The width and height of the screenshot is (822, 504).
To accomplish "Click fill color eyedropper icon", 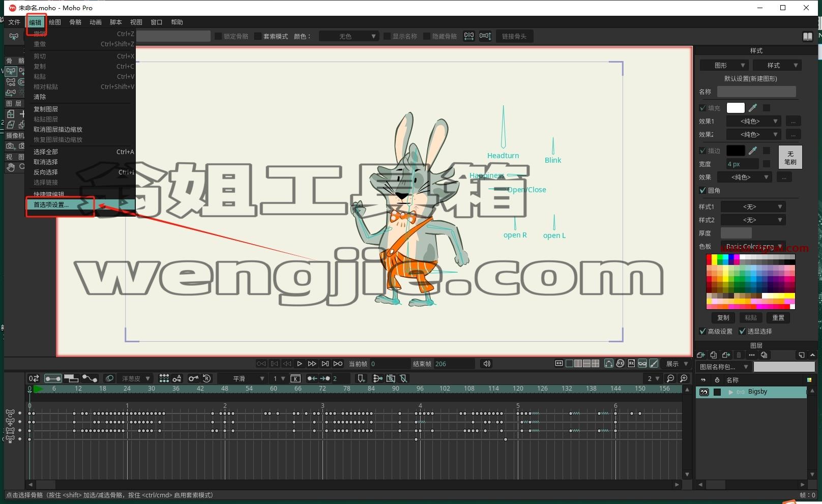I will coord(753,108).
